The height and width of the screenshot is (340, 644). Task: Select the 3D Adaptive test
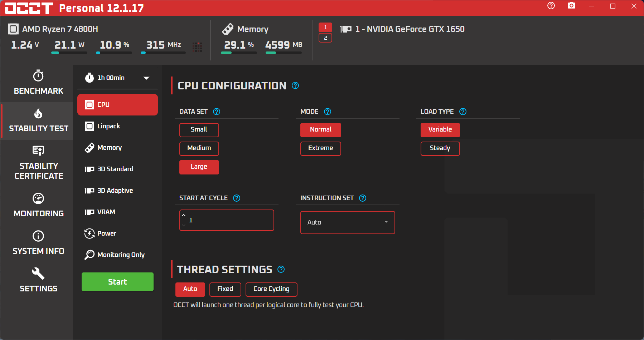pyautogui.click(x=117, y=191)
